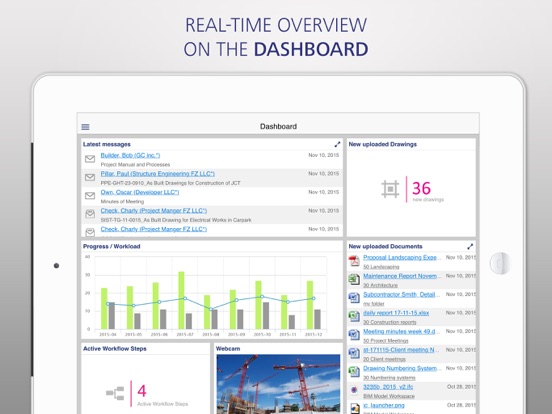This screenshot has width=552, height=414.
Task: Open the hamburger menu icon
Action: point(85,127)
